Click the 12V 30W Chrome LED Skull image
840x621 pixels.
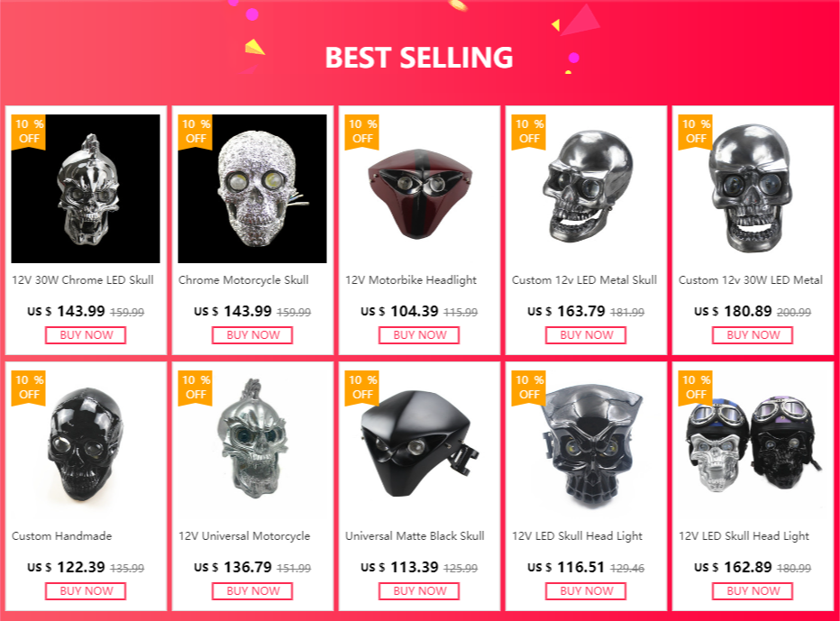[86, 188]
